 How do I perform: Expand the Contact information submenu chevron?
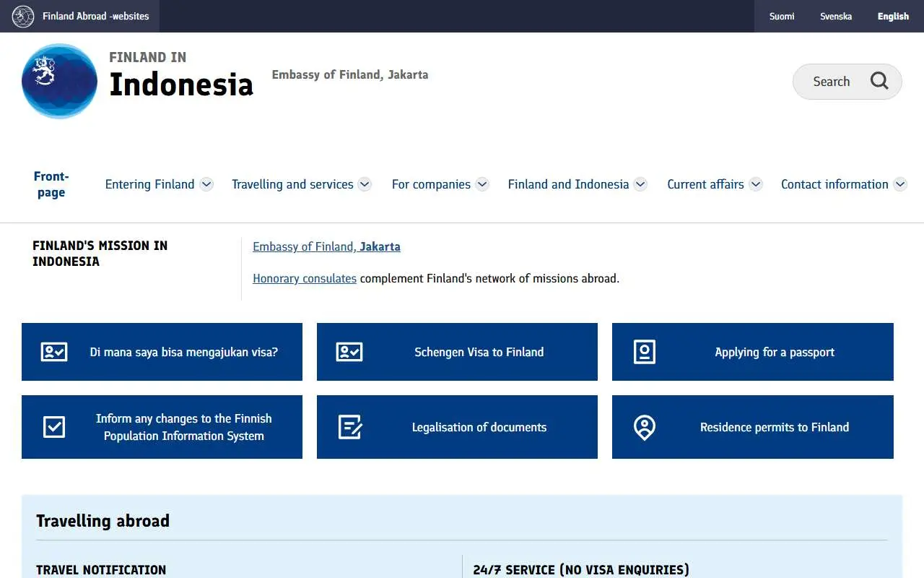pyautogui.click(x=900, y=184)
